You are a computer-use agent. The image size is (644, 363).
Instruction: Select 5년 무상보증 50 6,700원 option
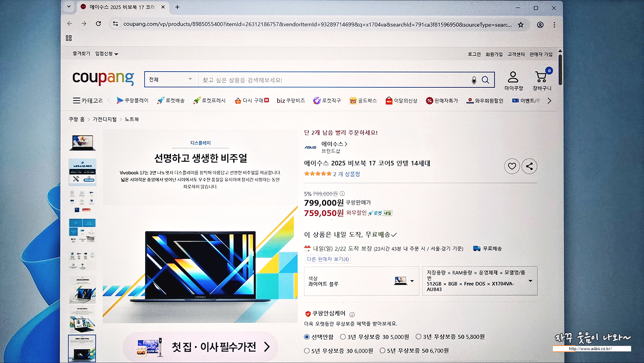pos(383,351)
